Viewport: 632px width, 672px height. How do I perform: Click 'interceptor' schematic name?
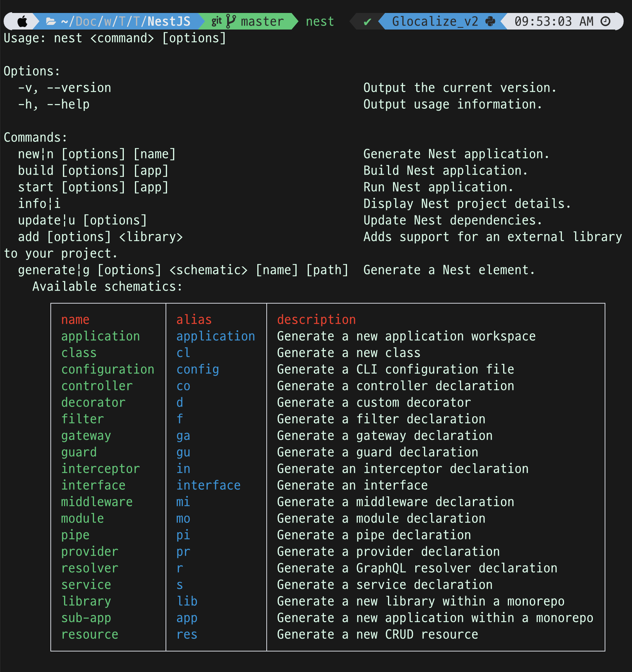[100, 469]
